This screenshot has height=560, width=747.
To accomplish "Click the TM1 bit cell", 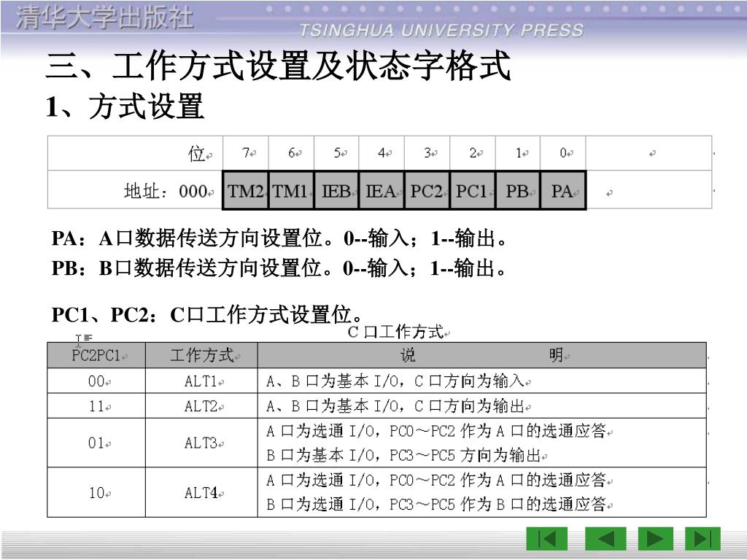I will pyautogui.click(x=291, y=190).
